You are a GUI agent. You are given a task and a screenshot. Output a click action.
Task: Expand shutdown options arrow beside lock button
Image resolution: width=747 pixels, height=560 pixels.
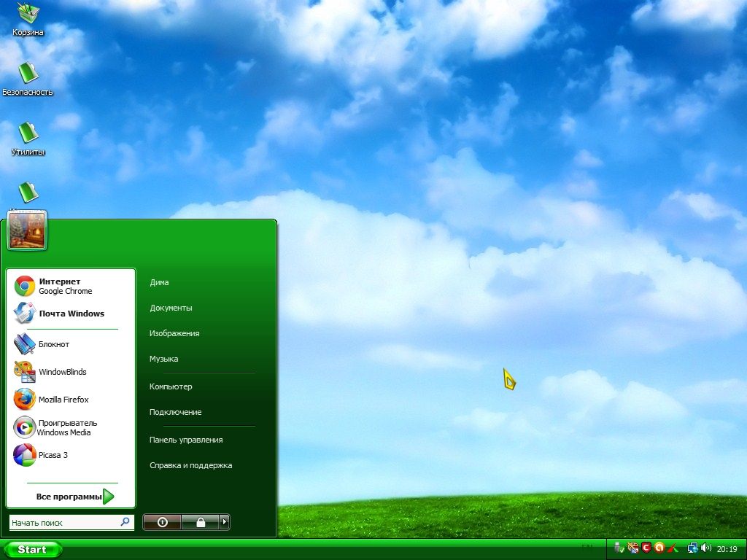tap(225, 522)
